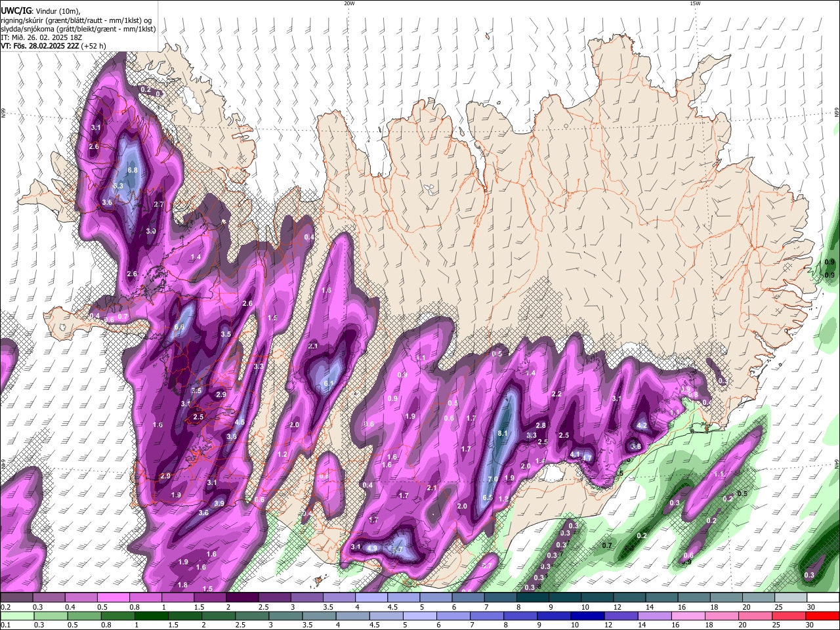Pick the bright magenta swatch in the upper legend
Viewport: 840px width, 630px height.
point(113,598)
